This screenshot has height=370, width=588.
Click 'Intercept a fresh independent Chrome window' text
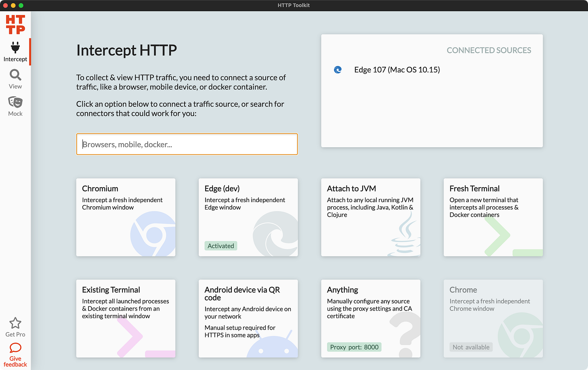[x=490, y=305]
